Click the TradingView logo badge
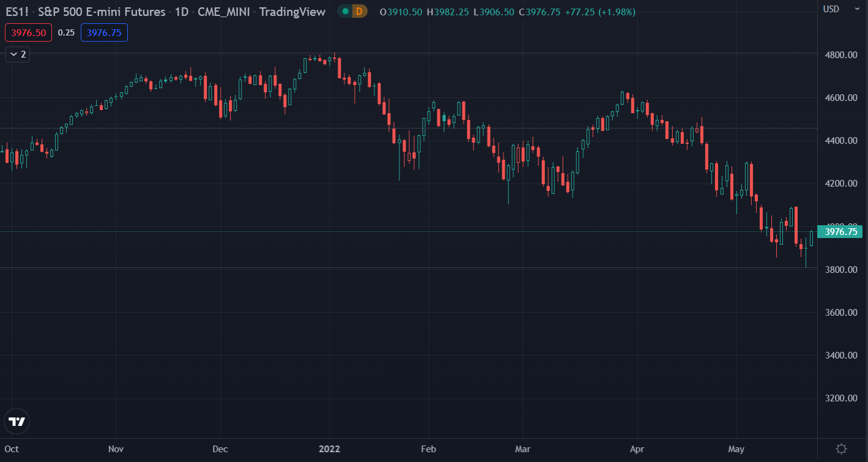 point(17,422)
